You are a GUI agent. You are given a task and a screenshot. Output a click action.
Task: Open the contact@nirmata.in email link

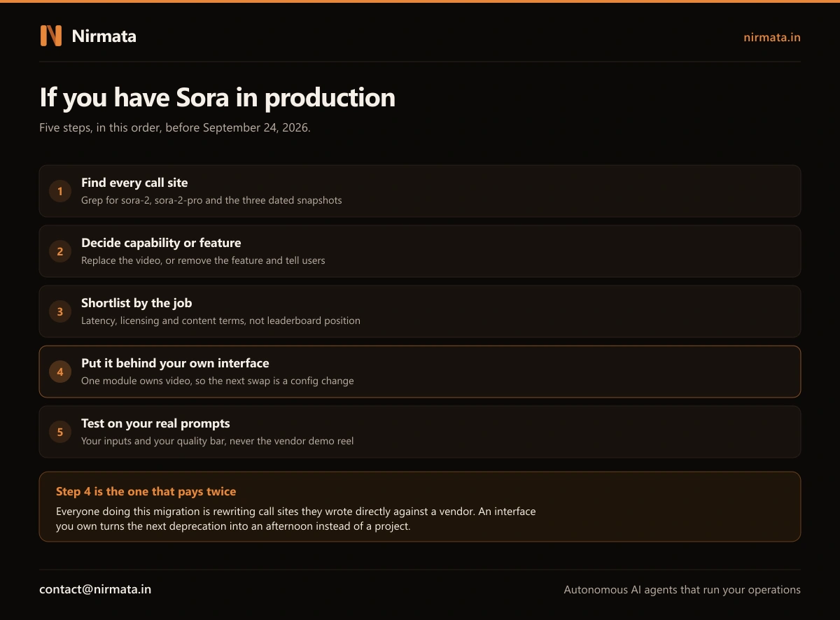tap(95, 589)
